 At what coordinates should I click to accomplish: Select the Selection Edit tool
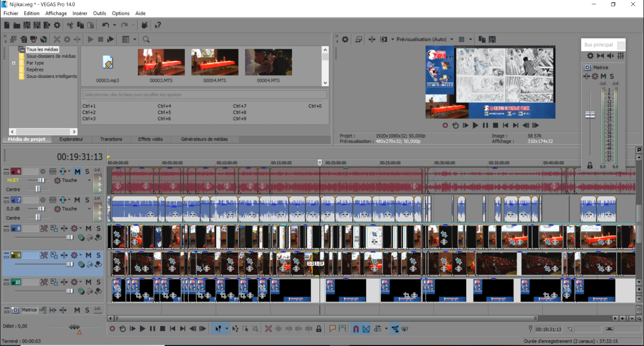[x=245, y=329]
